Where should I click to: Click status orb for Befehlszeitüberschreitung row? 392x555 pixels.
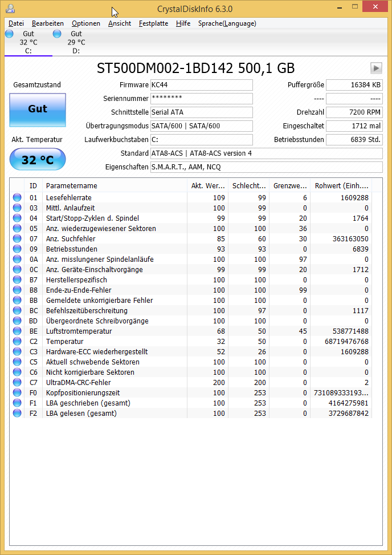tap(17, 310)
